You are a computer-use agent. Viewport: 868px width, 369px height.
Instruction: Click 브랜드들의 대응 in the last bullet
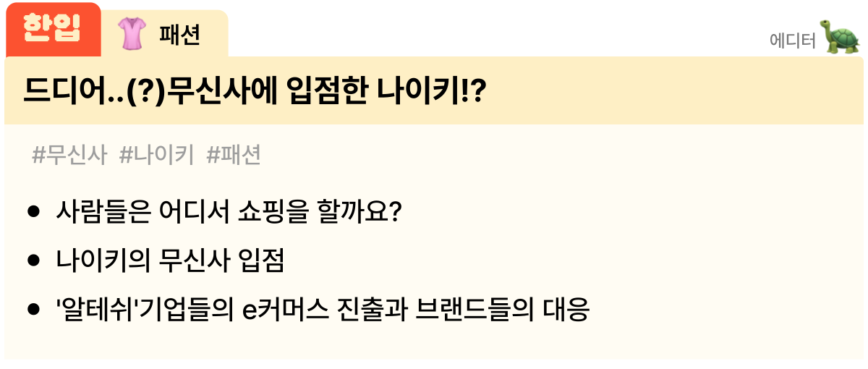[x=503, y=310]
